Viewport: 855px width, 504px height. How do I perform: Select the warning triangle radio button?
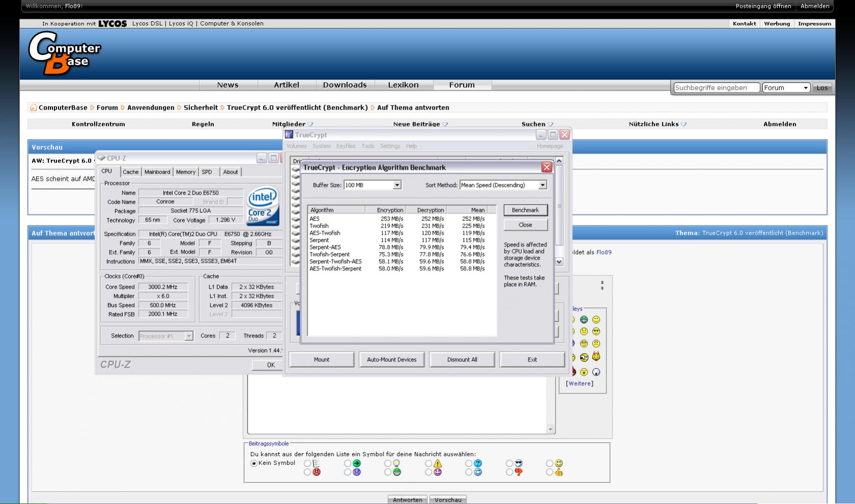click(428, 463)
